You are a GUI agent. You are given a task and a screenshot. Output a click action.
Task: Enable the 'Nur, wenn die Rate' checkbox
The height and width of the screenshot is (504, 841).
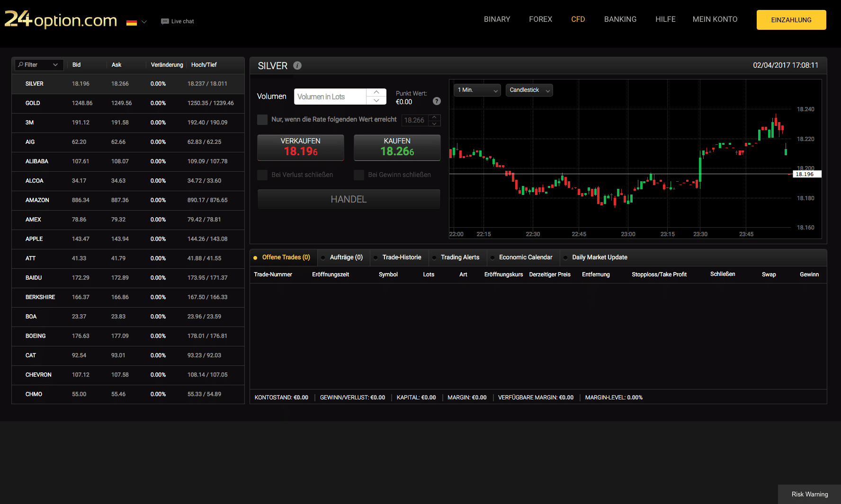tap(262, 120)
